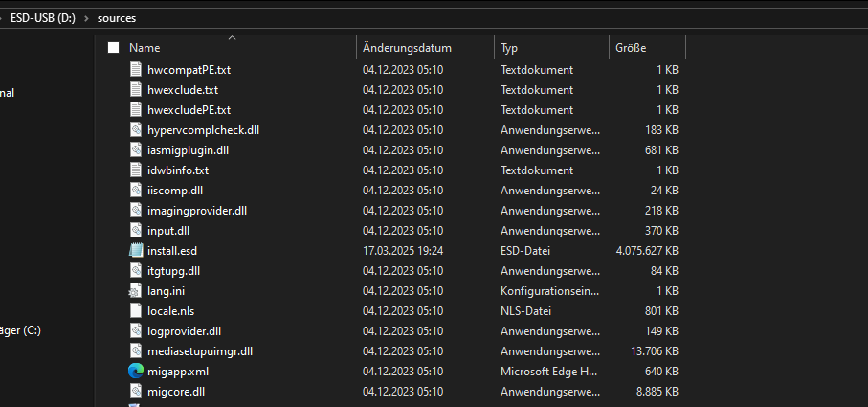Click the hwcompatPE.txt text file icon
868x407 pixels.
(135, 70)
